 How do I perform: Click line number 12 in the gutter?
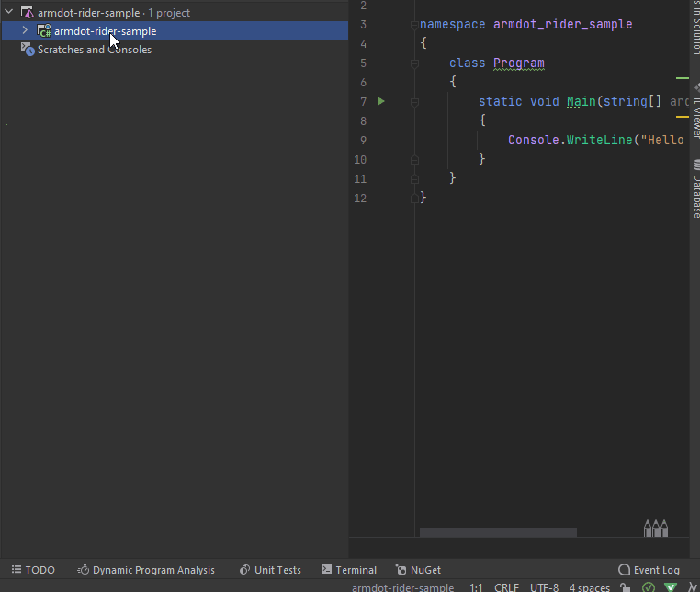point(360,198)
